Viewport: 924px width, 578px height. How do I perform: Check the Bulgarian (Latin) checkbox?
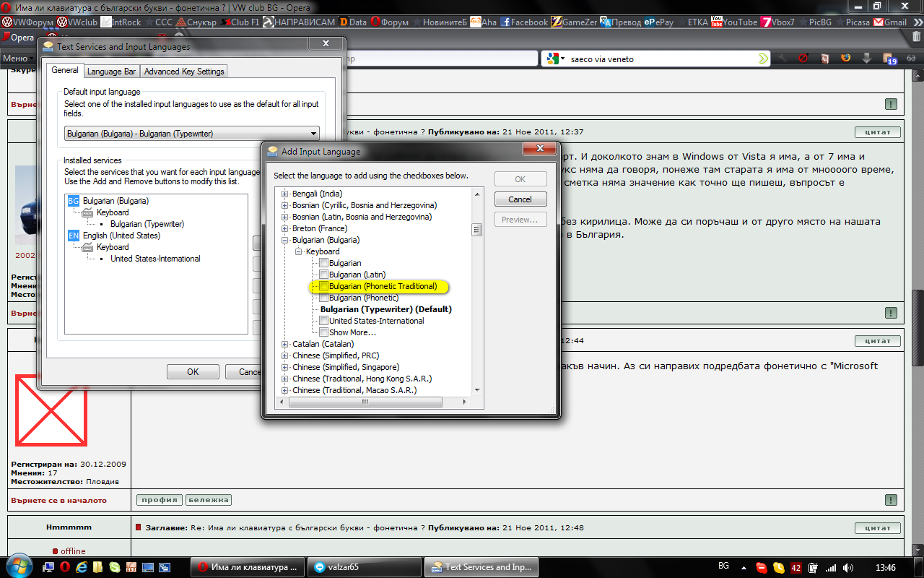pyautogui.click(x=324, y=275)
